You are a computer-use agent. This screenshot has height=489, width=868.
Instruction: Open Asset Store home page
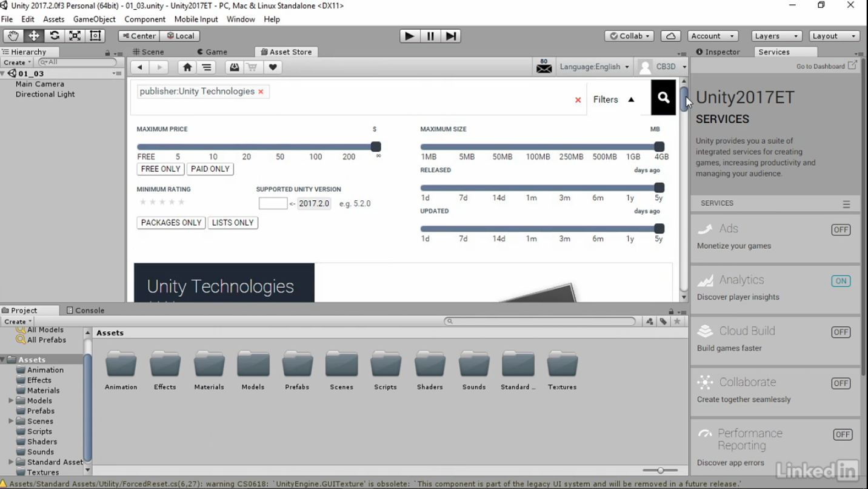pos(187,67)
